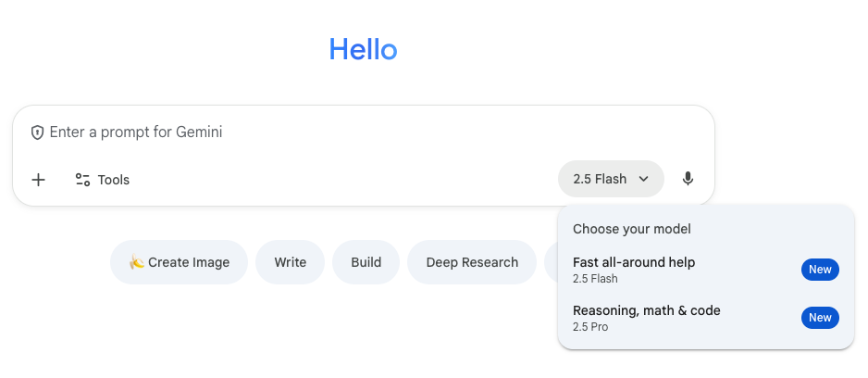Image resolution: width=868 pixels, height=378 pixels.
Task: Open the Tools menu label
Action: tap(114, 180)
